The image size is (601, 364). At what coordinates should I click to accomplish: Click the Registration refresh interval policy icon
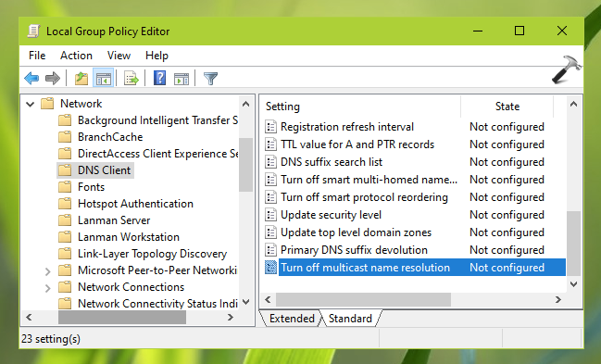tap(270, 127)
